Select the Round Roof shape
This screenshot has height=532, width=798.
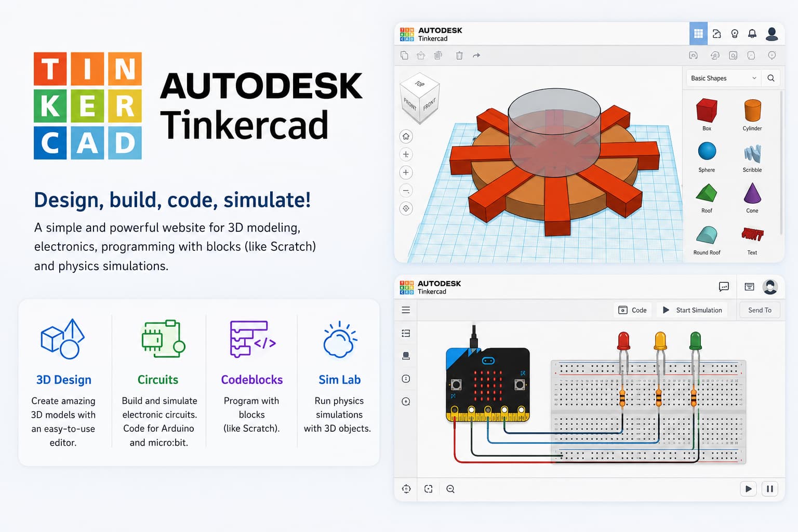pos(707,240)
